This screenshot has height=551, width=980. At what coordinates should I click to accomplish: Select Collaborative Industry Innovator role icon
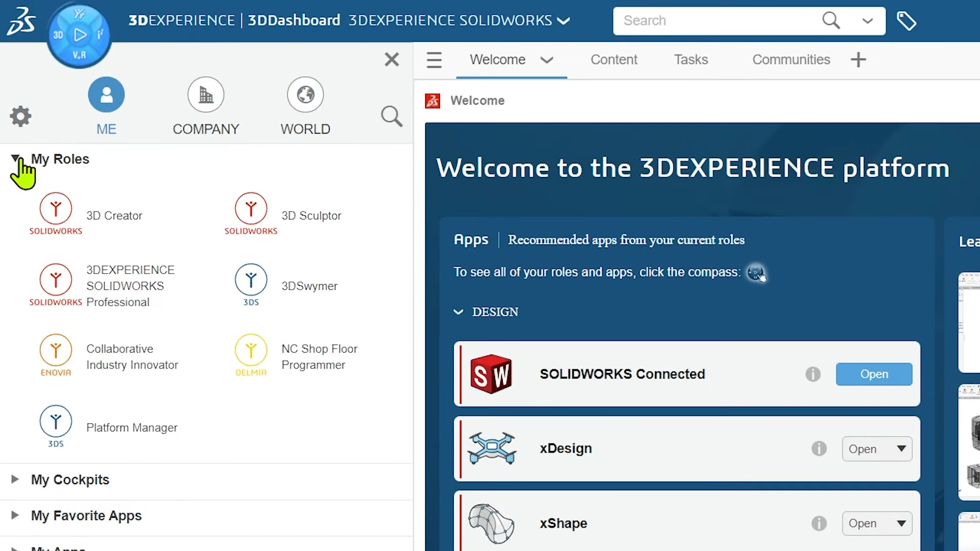[56, 355]
